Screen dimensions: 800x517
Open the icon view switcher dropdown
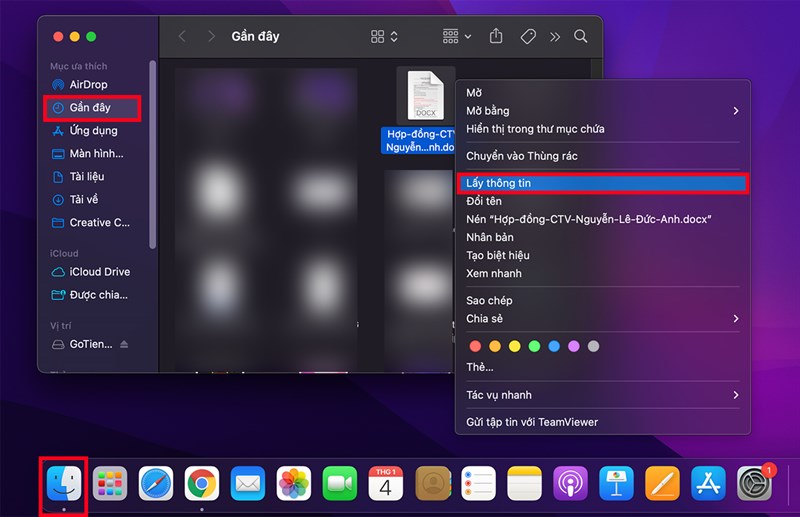point(384,36)
